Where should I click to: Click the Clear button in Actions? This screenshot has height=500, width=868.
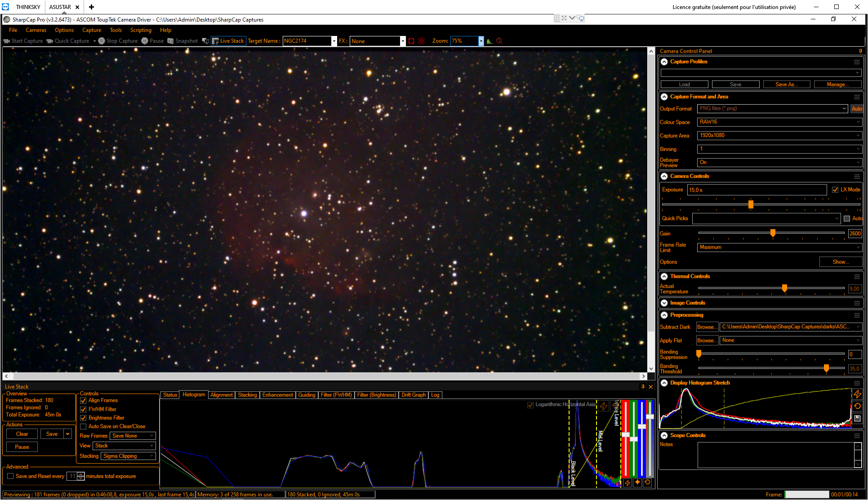point(22,434)
